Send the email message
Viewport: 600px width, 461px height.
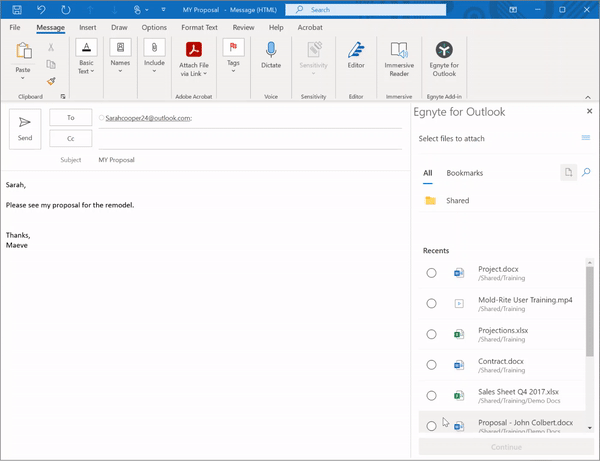[x=25, y=128]
